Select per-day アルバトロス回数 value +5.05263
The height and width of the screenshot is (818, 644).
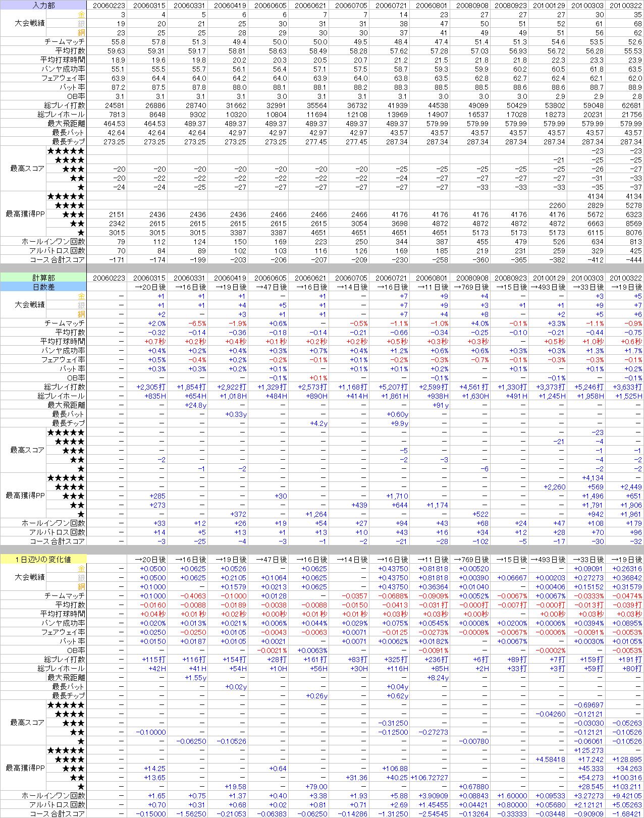(627, 805)
